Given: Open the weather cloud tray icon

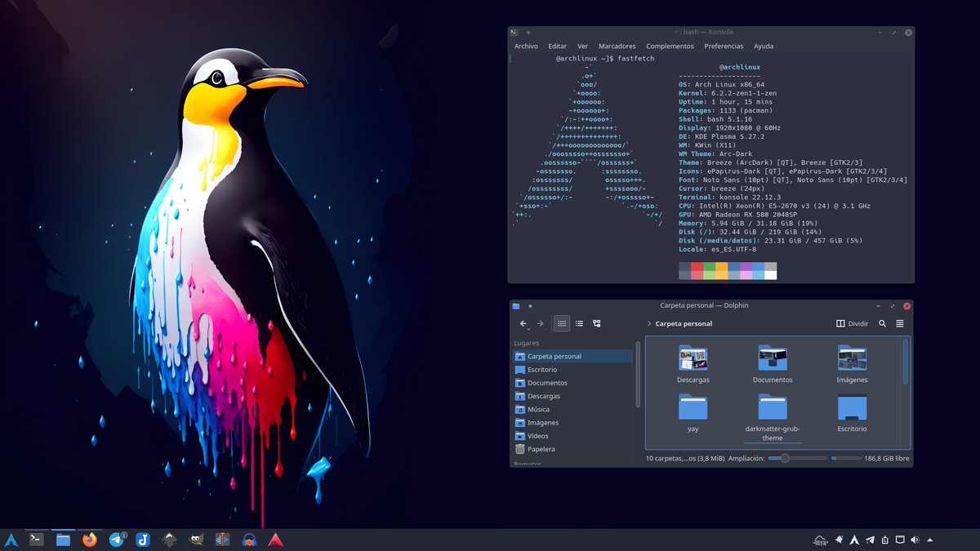Looking at the screenshot, I should (x=821, y=540).
